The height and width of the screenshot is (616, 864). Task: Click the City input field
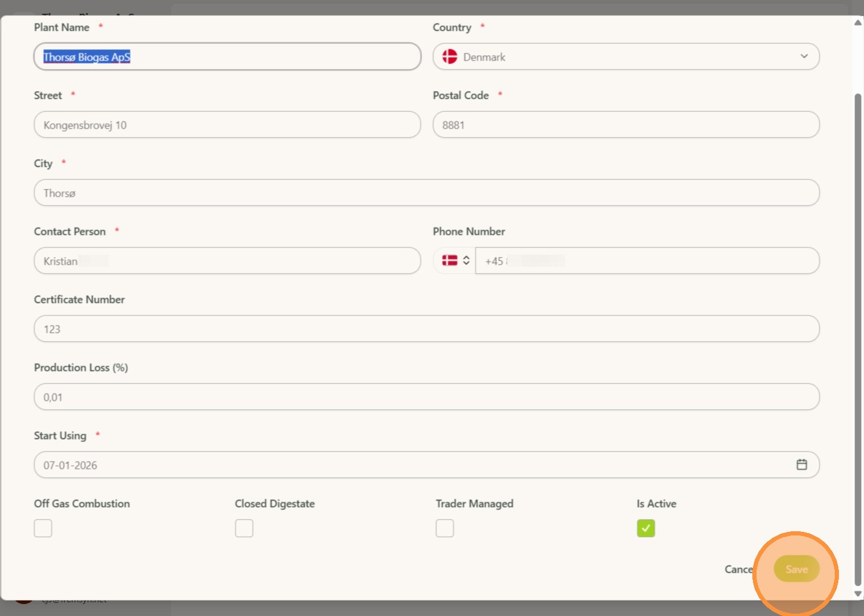[427, 193]
